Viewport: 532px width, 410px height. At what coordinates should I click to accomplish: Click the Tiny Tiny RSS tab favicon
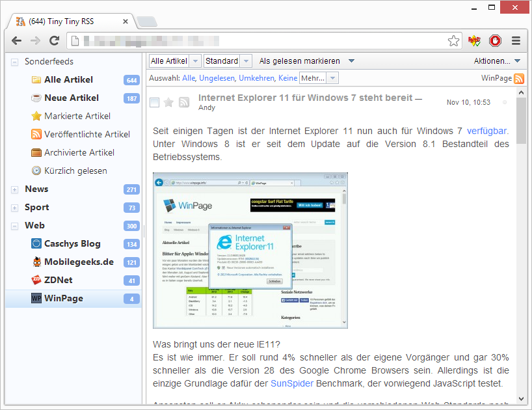[21, 21]
